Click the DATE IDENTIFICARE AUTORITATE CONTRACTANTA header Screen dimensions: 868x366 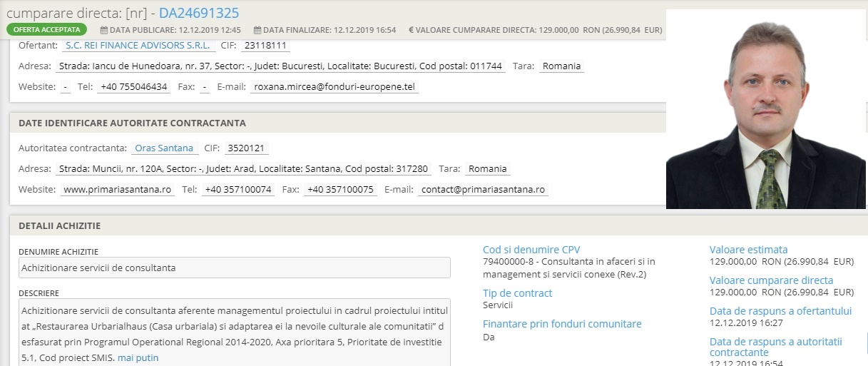click(x=132, y=123)
